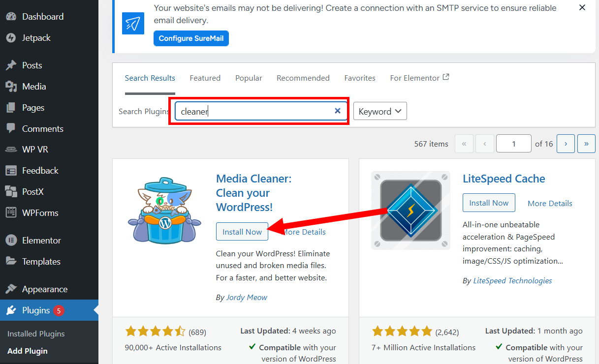Click the Plugins update count badge

[x=59, y=310]
